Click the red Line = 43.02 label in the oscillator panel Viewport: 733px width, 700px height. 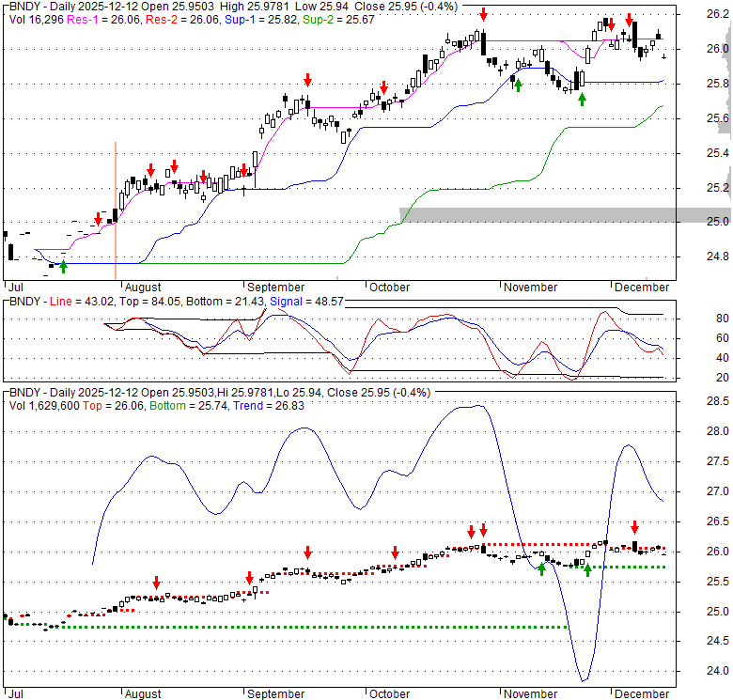pos(82,302)
